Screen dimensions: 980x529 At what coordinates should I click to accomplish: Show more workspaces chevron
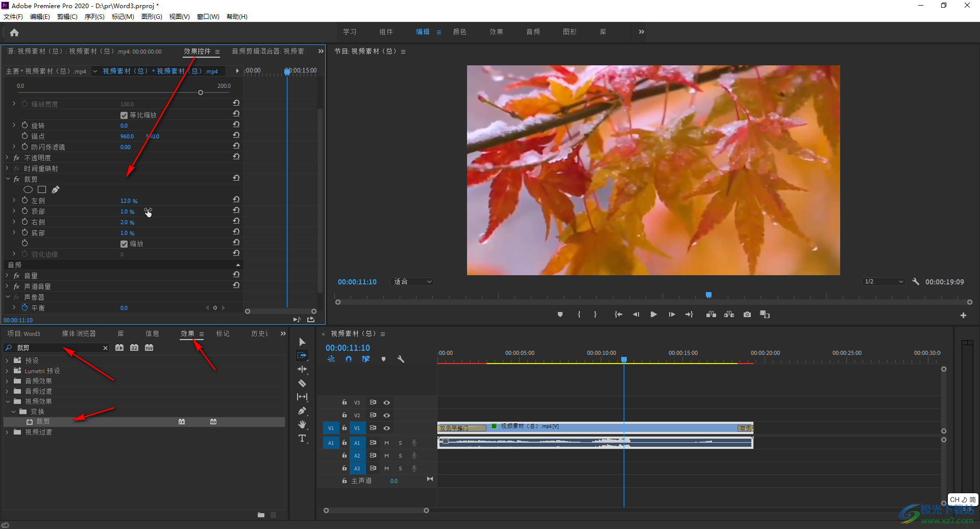pyautogui.click(x=642, y=32)
